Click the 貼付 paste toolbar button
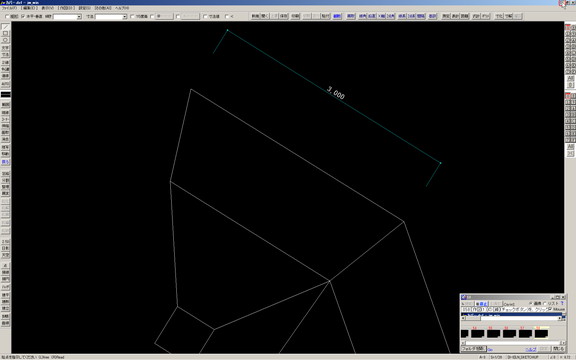 (325, 16)
